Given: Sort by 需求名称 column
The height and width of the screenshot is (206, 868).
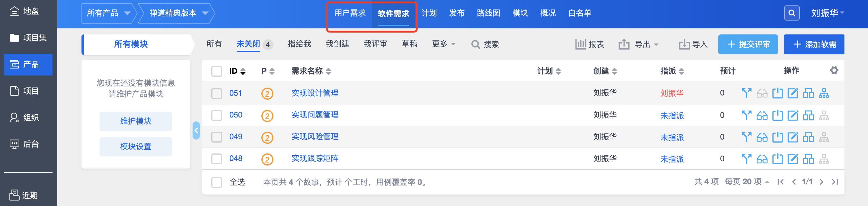Looking at the screenshot, I should (311, 71).
